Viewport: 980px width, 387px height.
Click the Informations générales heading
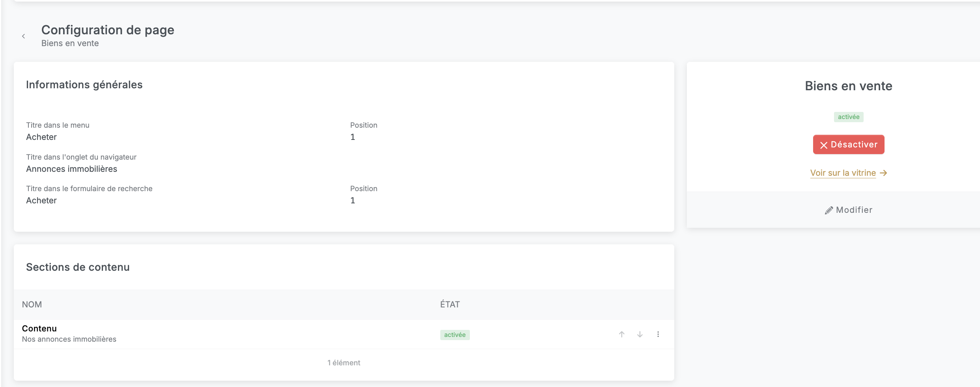click(84, 85)
